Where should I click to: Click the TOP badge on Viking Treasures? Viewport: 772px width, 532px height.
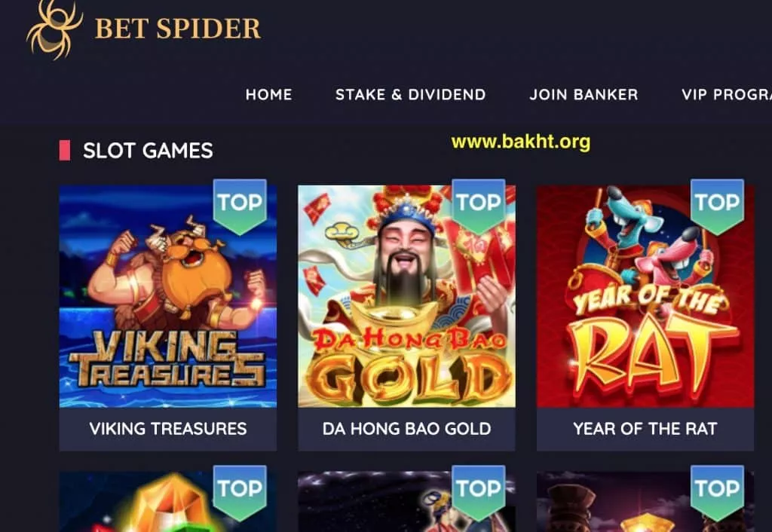pos(240,206)
